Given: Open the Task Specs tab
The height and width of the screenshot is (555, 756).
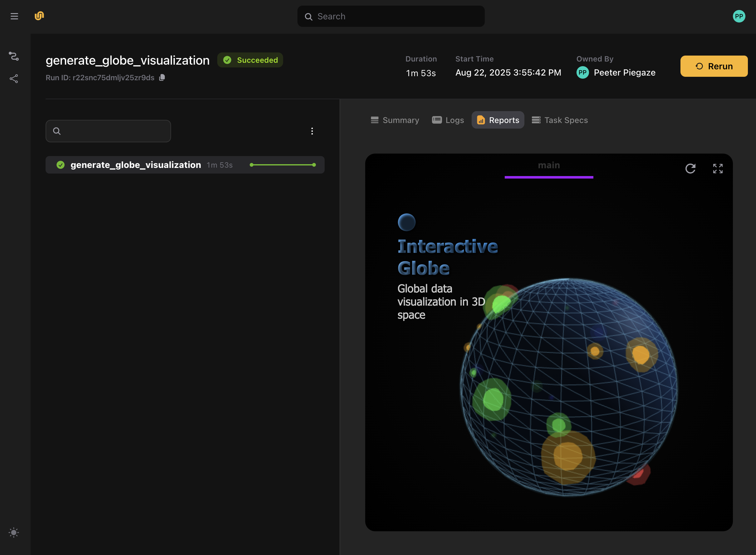Looking at the screenshot, I should 560,120.
